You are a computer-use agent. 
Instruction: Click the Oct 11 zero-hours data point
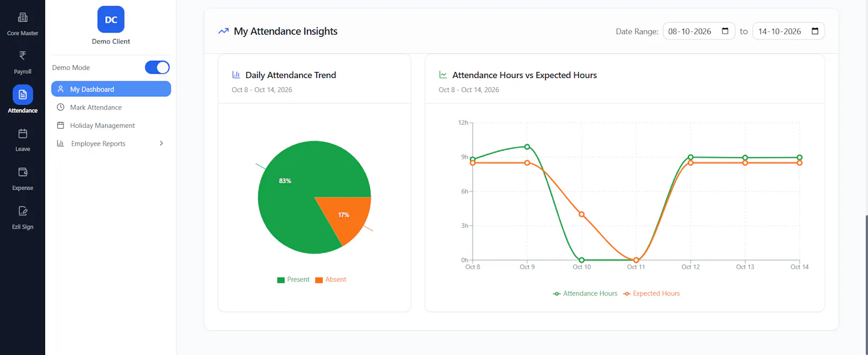(x=636, y=260)
